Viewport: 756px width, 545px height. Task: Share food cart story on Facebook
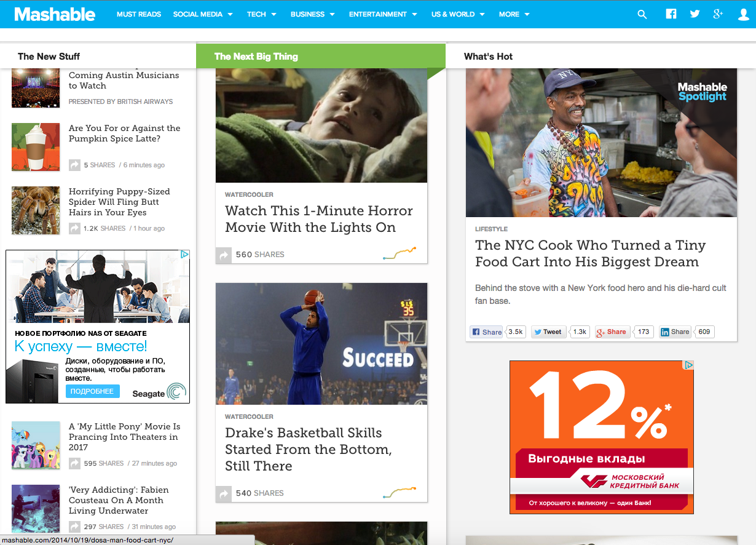point(486,332)
